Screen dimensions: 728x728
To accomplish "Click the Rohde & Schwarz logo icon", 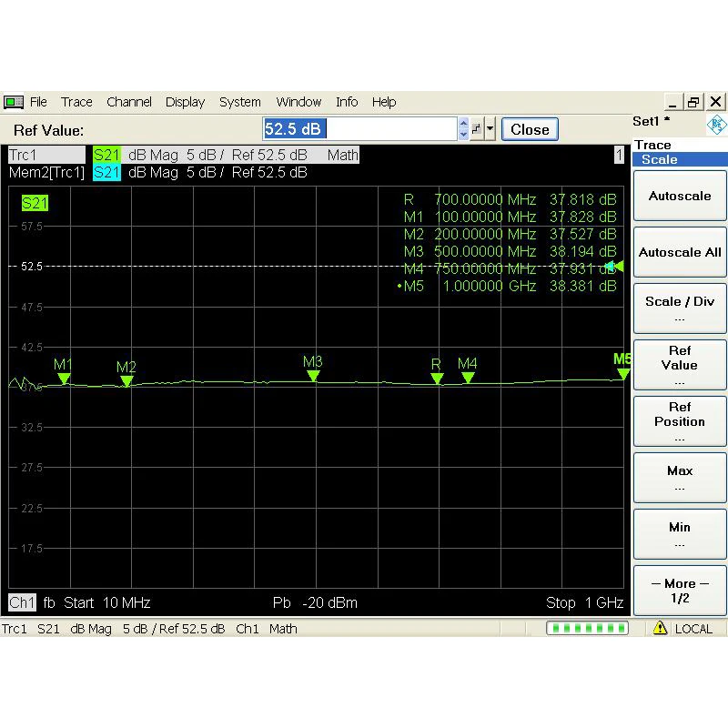I will click(x=716, y=124).
